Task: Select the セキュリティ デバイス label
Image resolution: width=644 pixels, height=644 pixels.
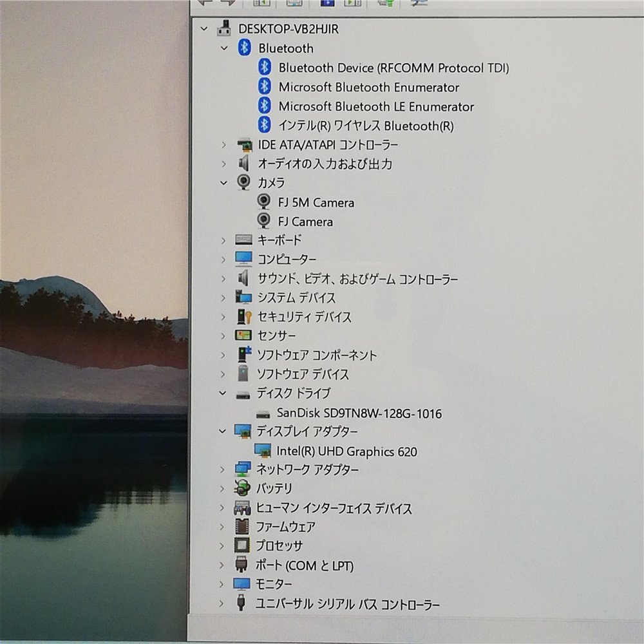Action: click(305, 317)
